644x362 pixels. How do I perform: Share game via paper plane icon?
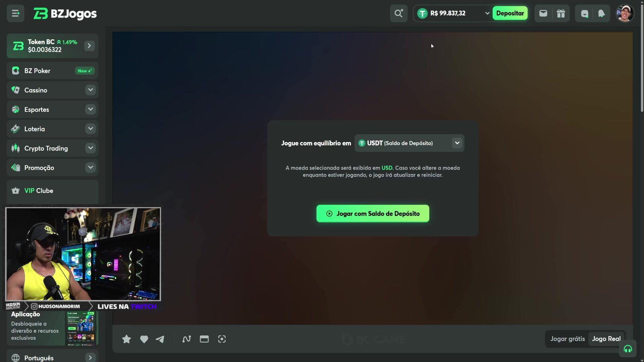coord(160,339)
